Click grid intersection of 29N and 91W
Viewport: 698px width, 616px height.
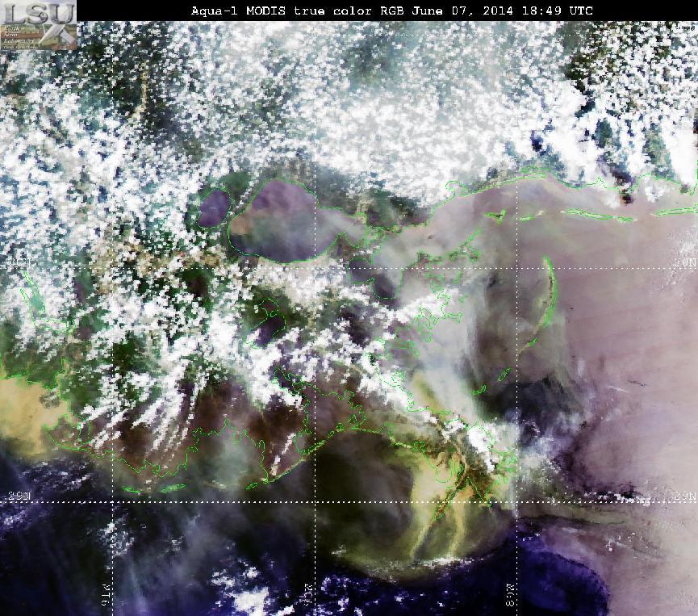pyautogui.click(x=113, y=501)
